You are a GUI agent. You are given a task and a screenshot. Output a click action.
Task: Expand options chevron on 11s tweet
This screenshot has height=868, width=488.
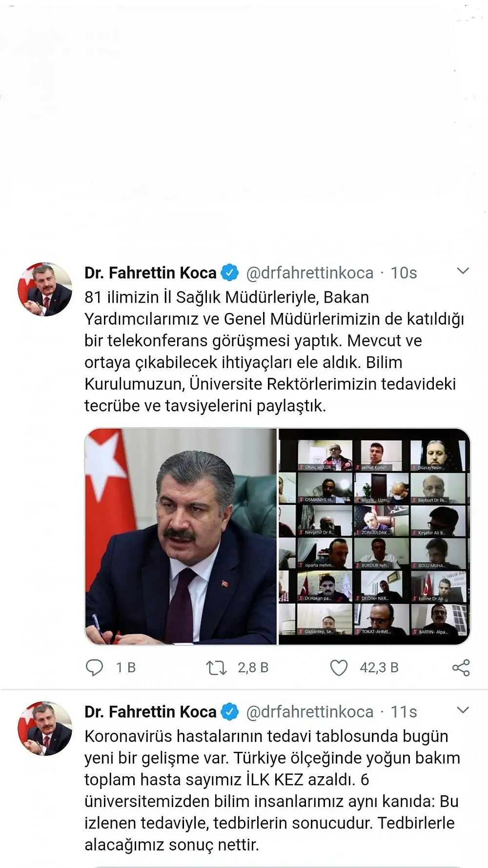click(463, 710)
